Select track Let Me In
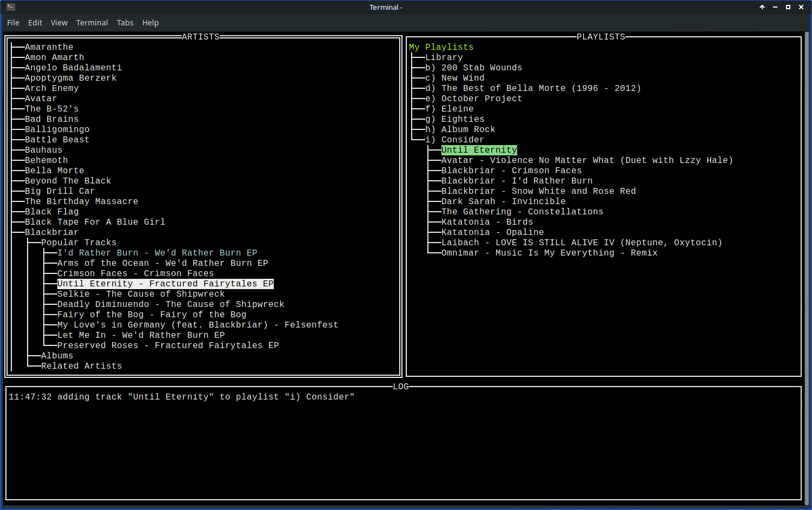The height and width of the screenshot is (510, 812). (141, 335)
